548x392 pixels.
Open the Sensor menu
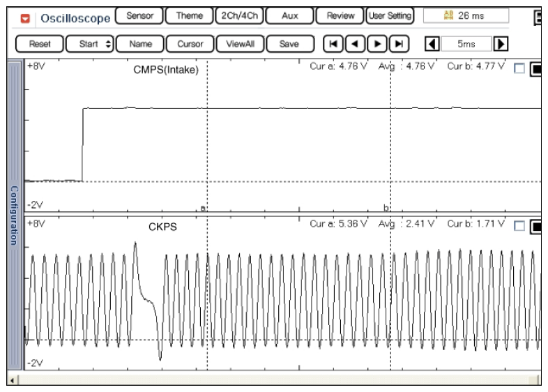[x=139, y=15]
